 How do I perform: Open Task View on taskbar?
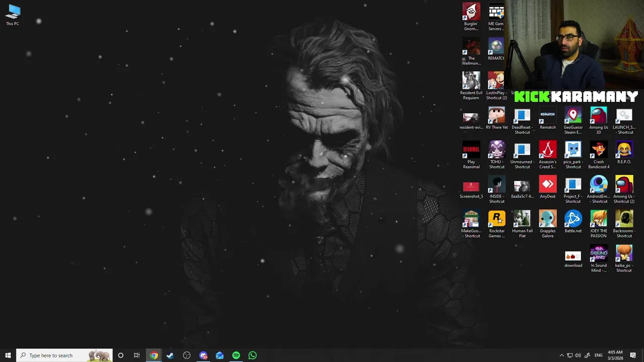point(137,355)
